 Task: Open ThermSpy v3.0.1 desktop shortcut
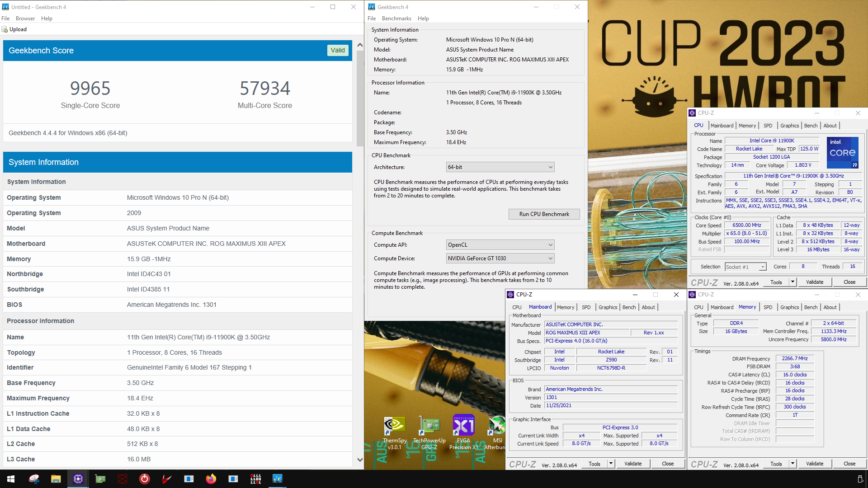[395, 433]
